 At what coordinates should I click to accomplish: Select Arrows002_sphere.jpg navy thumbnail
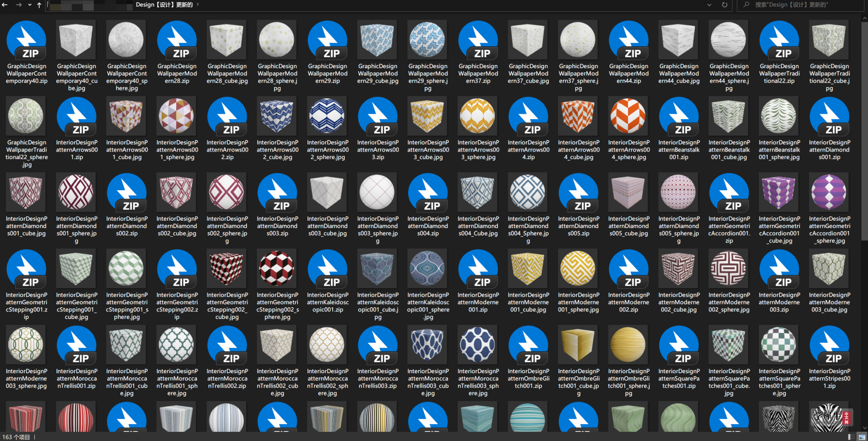[327, 116]
